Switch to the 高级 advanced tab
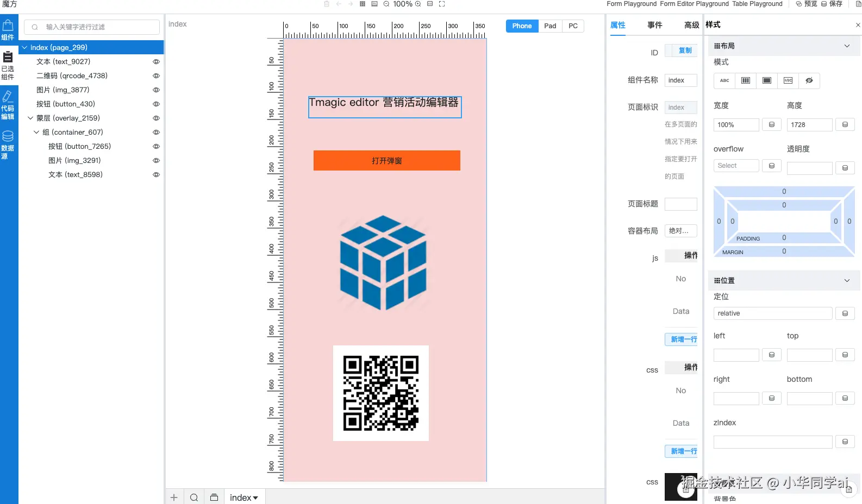The height and width of the screenshot is (504, 862). click(691, 25)
